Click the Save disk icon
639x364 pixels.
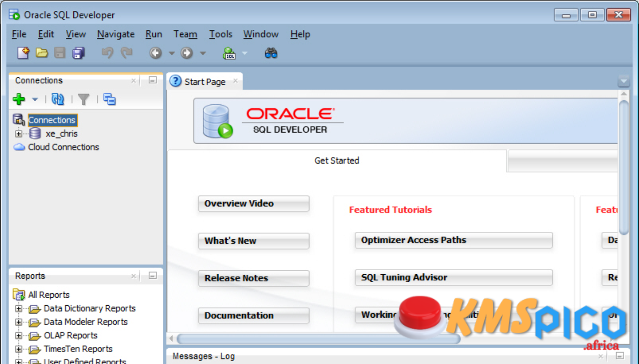(x=60, y=53)
